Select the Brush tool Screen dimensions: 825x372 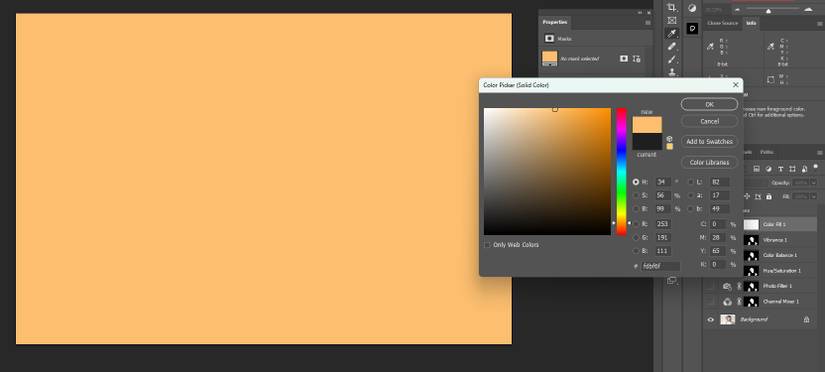672,59
